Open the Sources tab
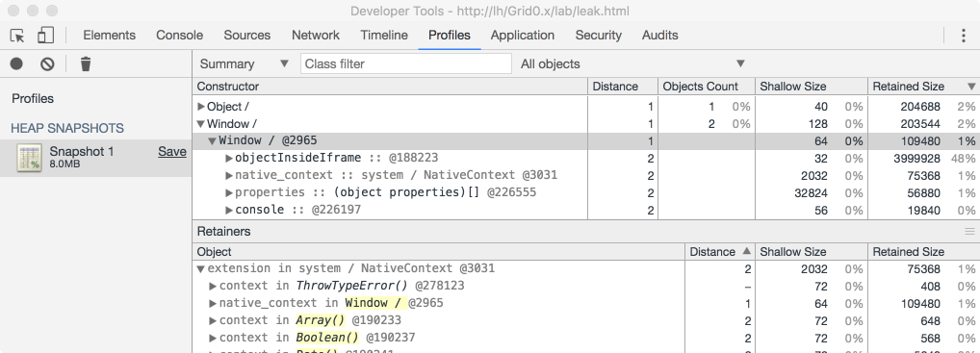Image resolution: width=980 pixels, height=353 pixels. coord(246,36)
